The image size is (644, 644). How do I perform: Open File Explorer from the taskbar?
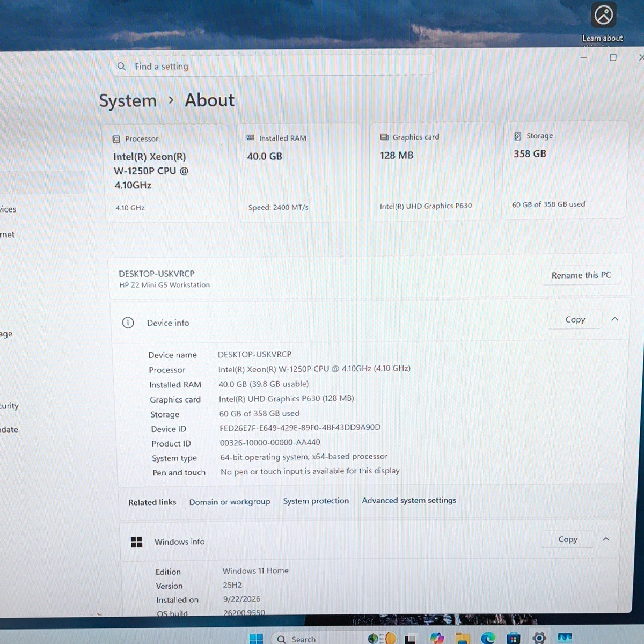pos(463,639)
